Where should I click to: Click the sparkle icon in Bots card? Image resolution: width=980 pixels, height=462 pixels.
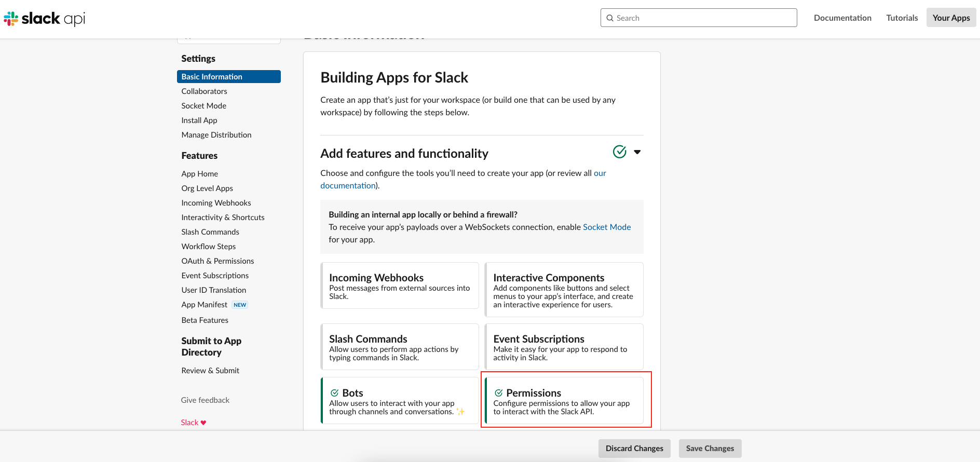(x=460, y=411)
